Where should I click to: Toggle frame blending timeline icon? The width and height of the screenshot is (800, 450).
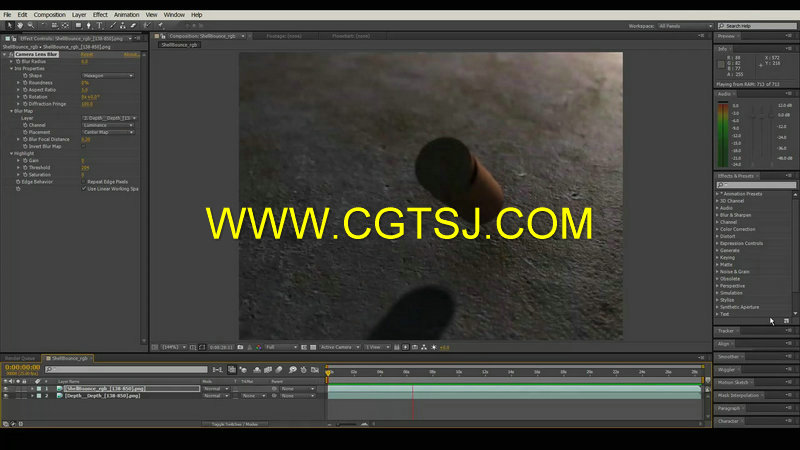pos(268,369)
